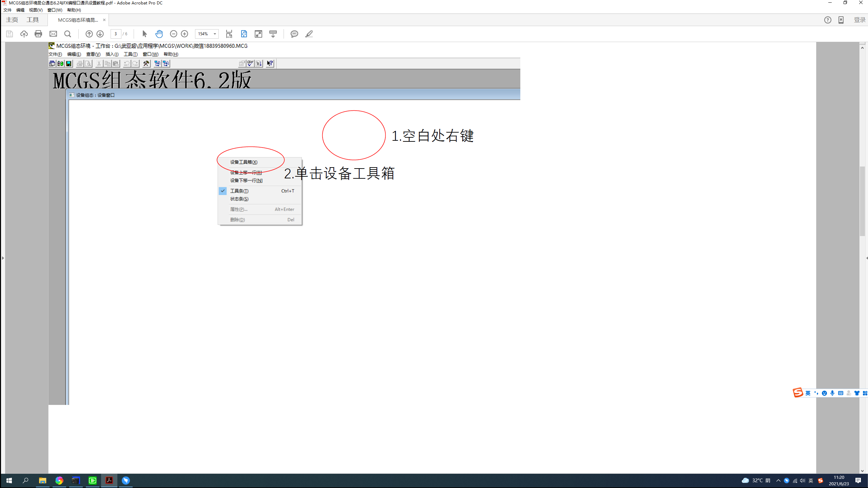Click the 登录 sign-in button

pyautogui.click(x=859, y=20)
